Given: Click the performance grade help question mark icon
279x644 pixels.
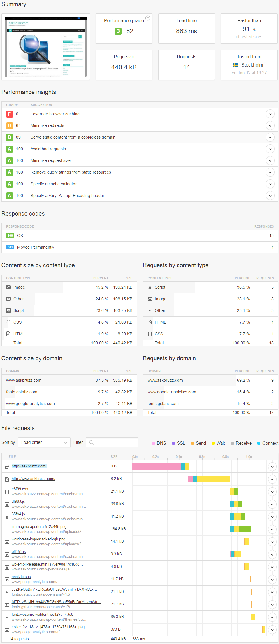Looking at the screenshot, I should (x=148, y=18).
